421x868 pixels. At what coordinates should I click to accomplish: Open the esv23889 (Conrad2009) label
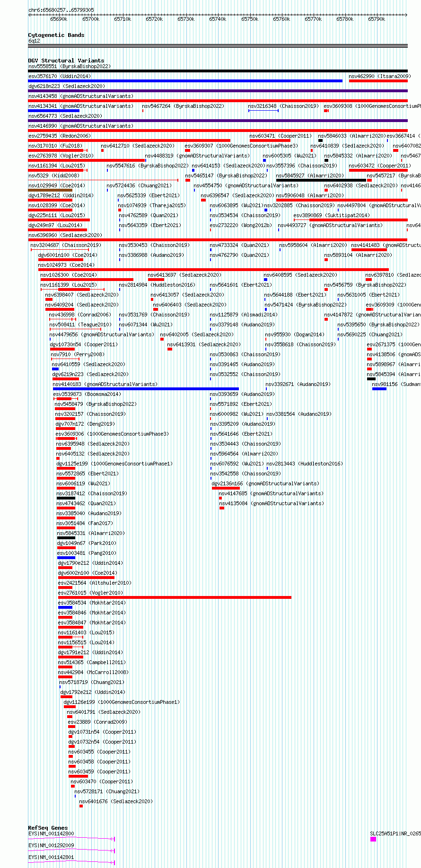[98, 722]
